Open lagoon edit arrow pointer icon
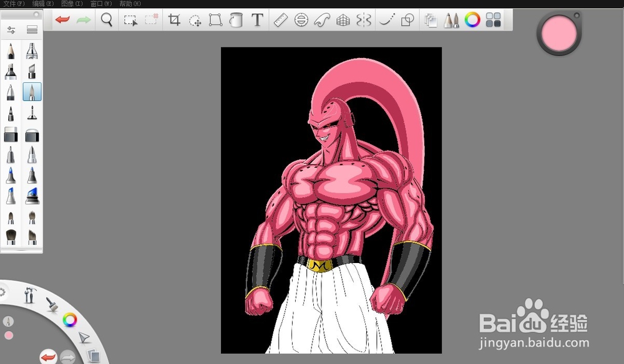Viewport: 624px width, 364px height. click(x=84, y=338)
